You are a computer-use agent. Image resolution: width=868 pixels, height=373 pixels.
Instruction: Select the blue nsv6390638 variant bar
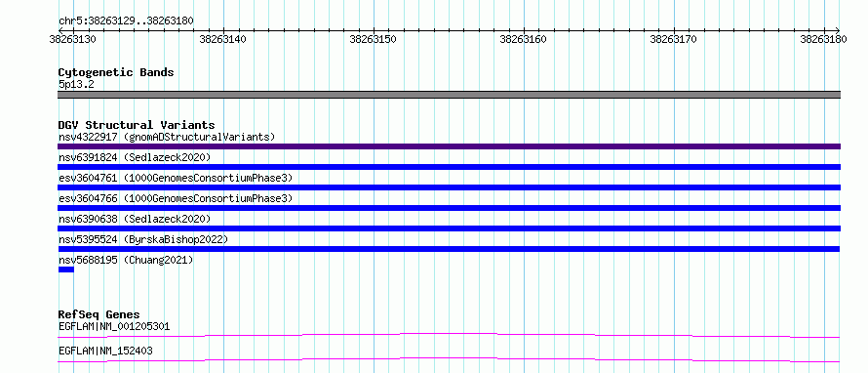click(x=449, y=228)
